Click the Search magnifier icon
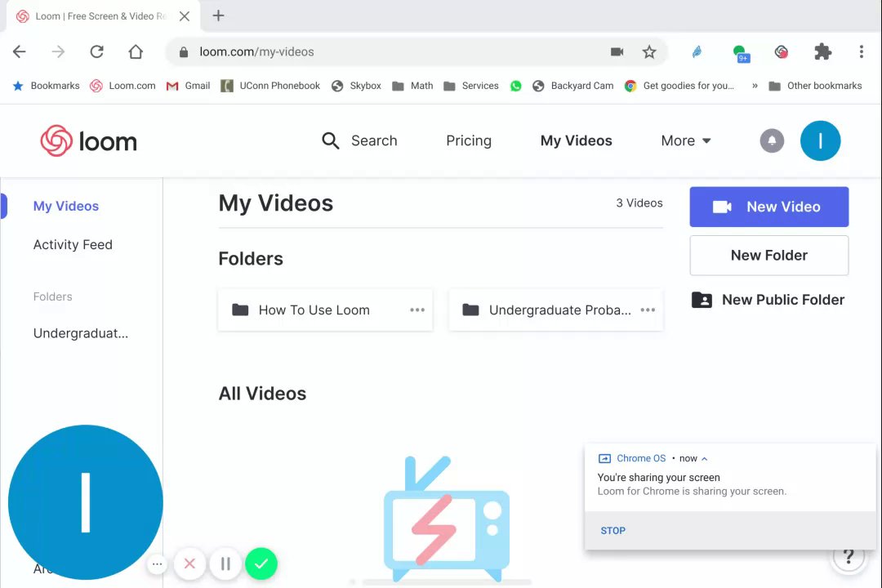Image resolution: width=882 pixels, height=588 pixels. (x=330, y=140)
